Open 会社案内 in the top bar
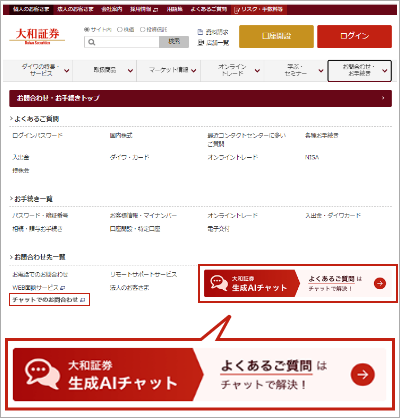Image resolution: width=400 pixels, height=418 pixels. point(112,9)
